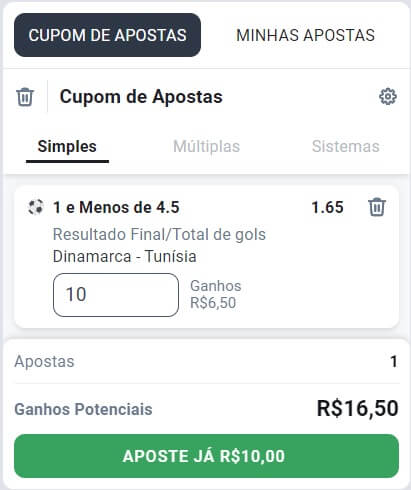Switch to the CUPOM DE APOSTAS tab

tap(107, 35)
